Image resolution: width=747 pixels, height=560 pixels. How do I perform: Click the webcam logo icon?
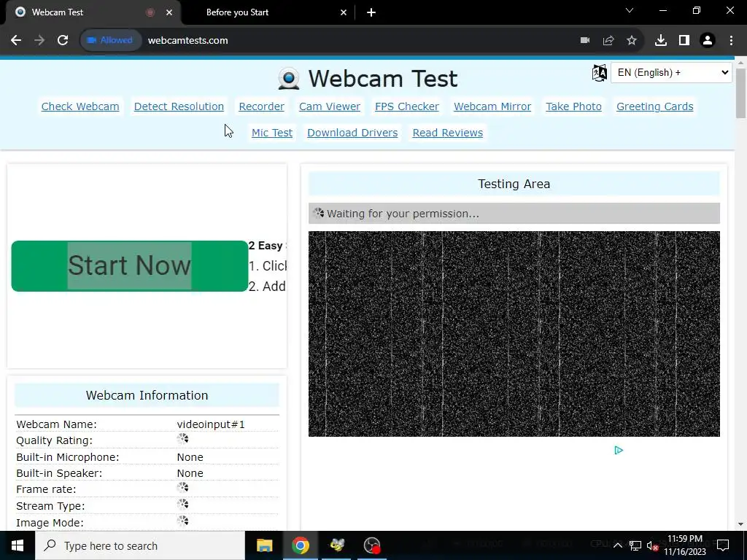pos(289,79)
